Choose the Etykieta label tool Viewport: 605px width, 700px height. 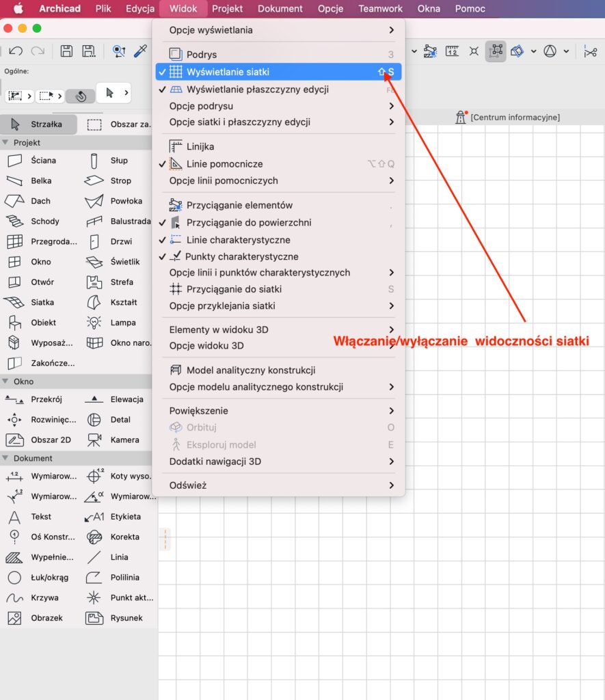pyautogui.click(x=111, y=517)
